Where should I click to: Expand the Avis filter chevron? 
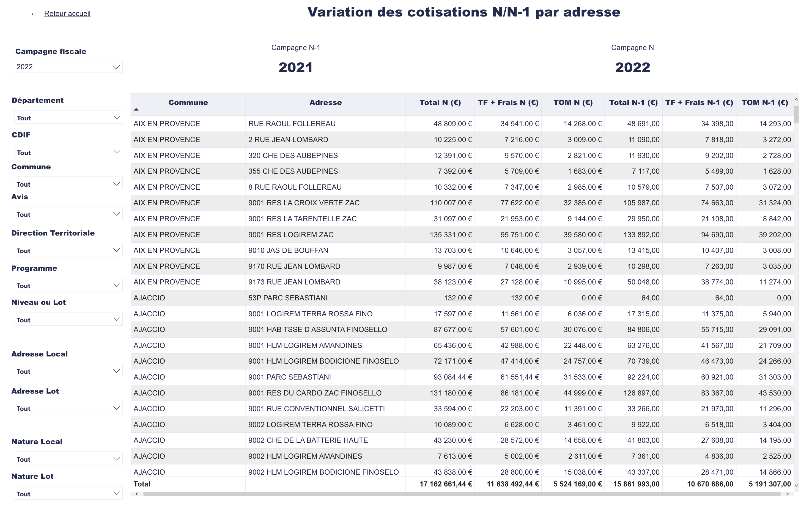point(117,214)
